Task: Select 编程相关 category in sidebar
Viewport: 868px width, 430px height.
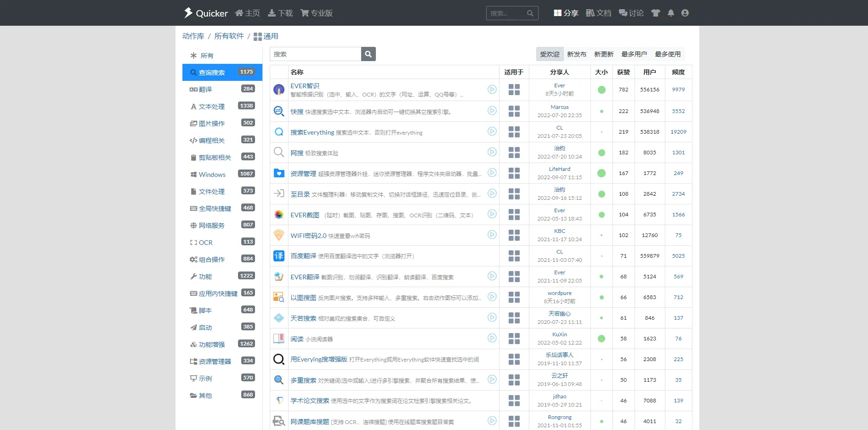Action: (x=222, y=141)
